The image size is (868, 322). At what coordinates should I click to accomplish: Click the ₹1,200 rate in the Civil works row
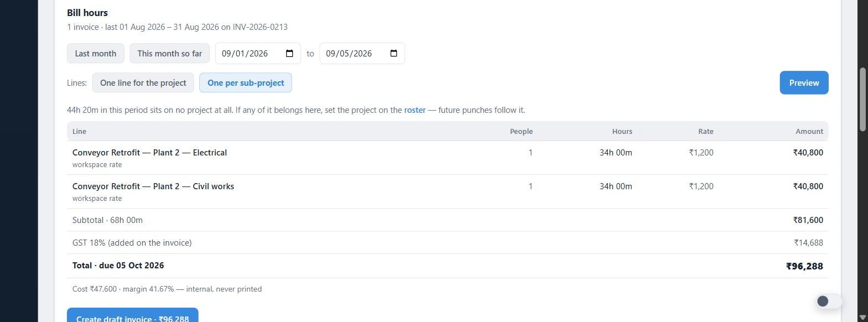[701, 186]
